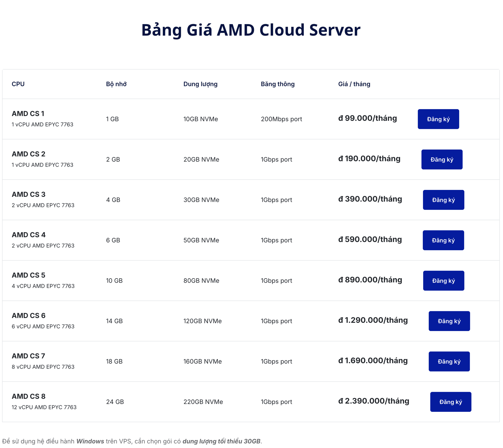503x448 pixels.
Task: Click Đăng ký for AMD CS 6
Action: (x=449, y=321)
